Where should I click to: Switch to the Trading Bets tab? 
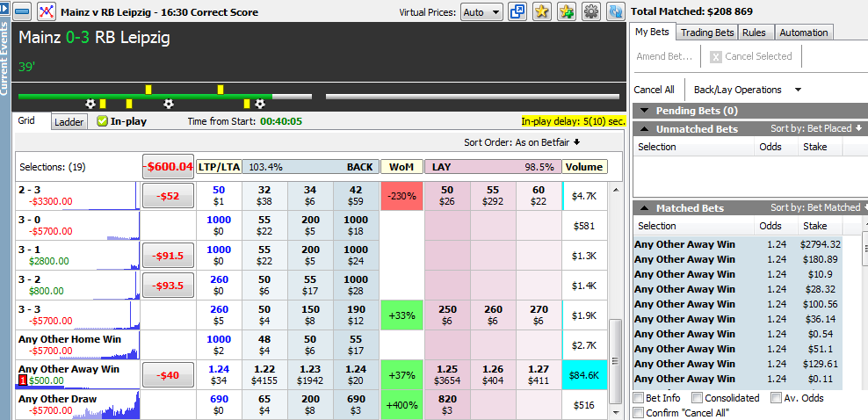707,33
